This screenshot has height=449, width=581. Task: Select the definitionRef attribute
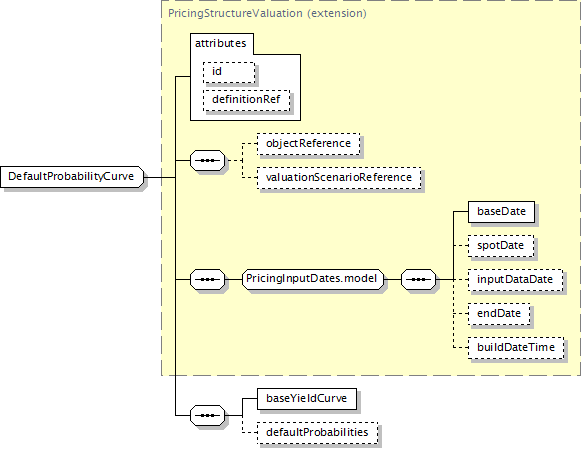tap(246, 100)
